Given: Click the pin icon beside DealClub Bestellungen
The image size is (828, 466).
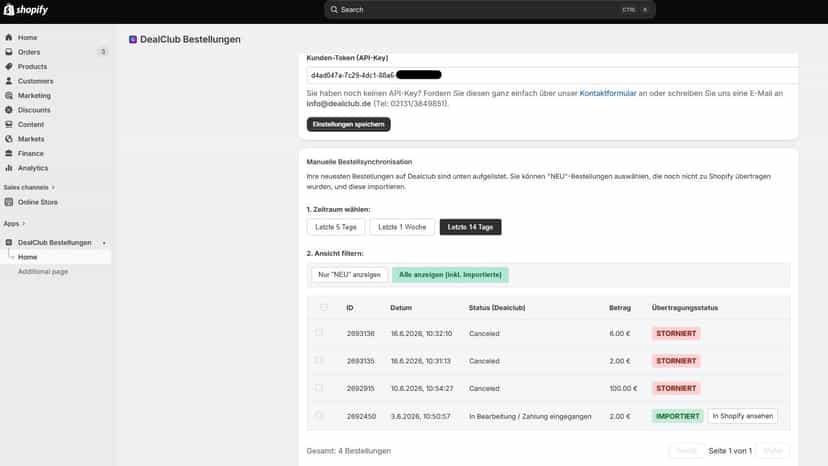Looking at the screenshot, I should 104,243.
